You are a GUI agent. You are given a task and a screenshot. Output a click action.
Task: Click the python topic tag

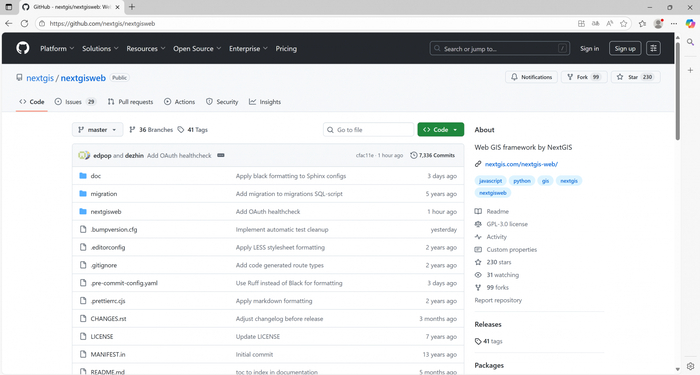click(x=522, y=181)
